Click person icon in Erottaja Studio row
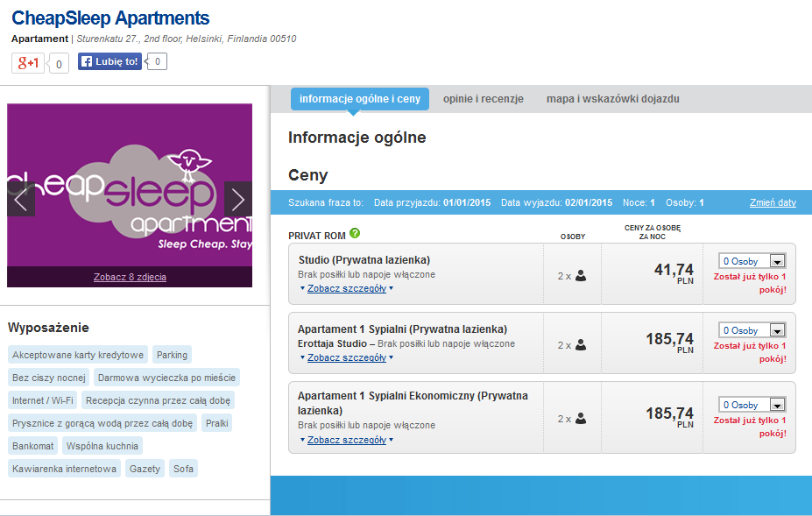The image size is (812, 516). [x=581, y=345]
